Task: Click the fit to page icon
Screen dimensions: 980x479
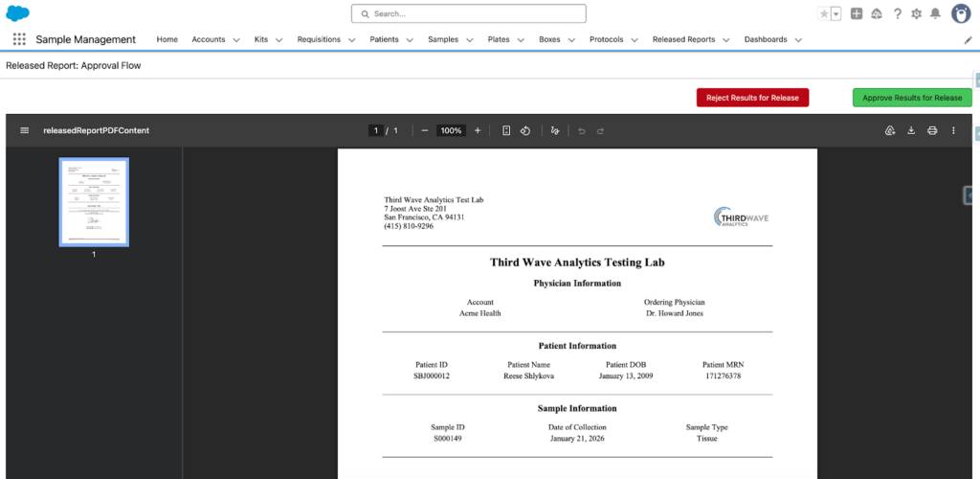Action: [506, 130]
